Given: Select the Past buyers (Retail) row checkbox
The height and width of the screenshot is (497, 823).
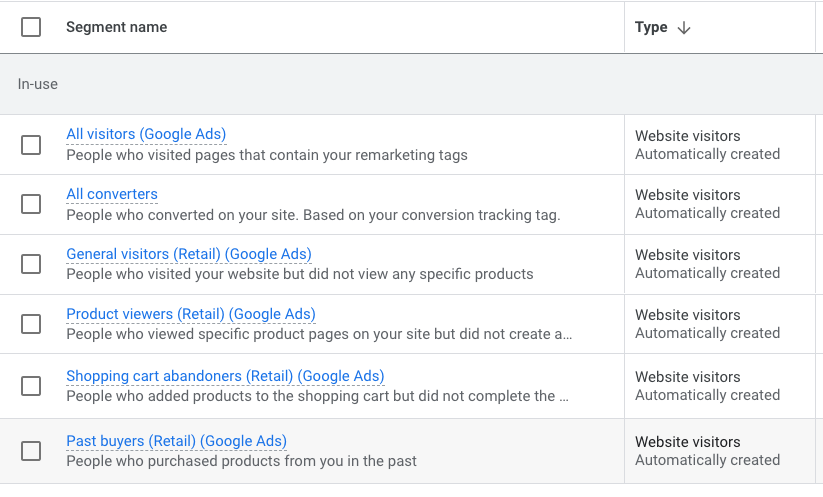Looking at the screenshot, I should pos(31,451).
